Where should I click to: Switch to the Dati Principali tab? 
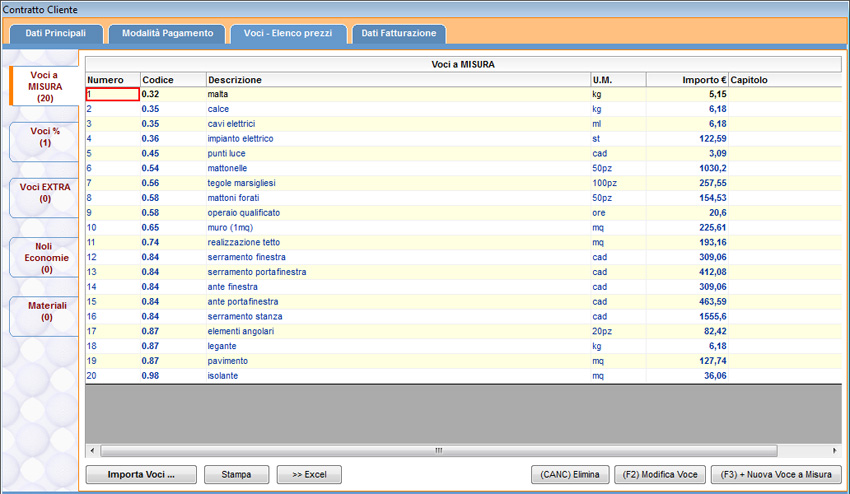pos(56,33)
